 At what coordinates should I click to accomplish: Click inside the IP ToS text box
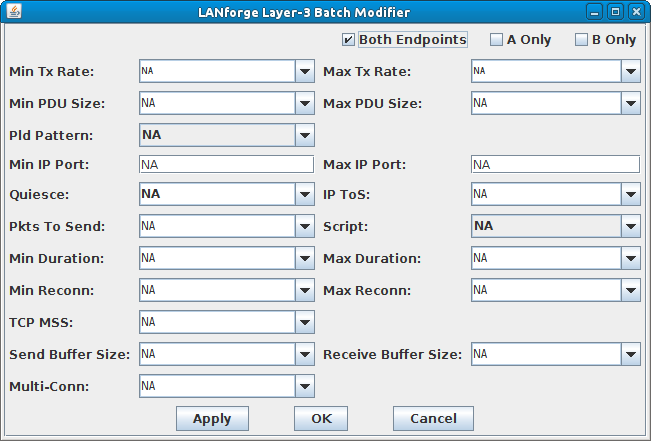[x=546, y=194]
